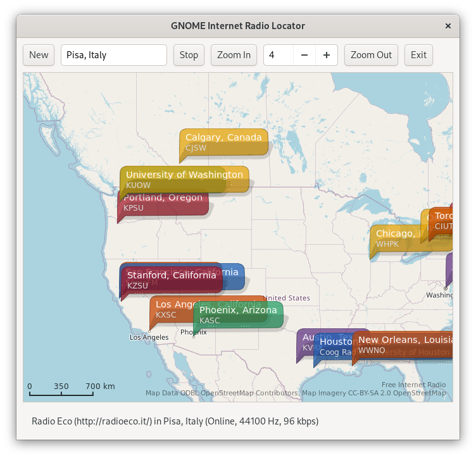Click the Phoenix city map label
The width and height of the screenshot is (476, 458).
coord(194,332)
